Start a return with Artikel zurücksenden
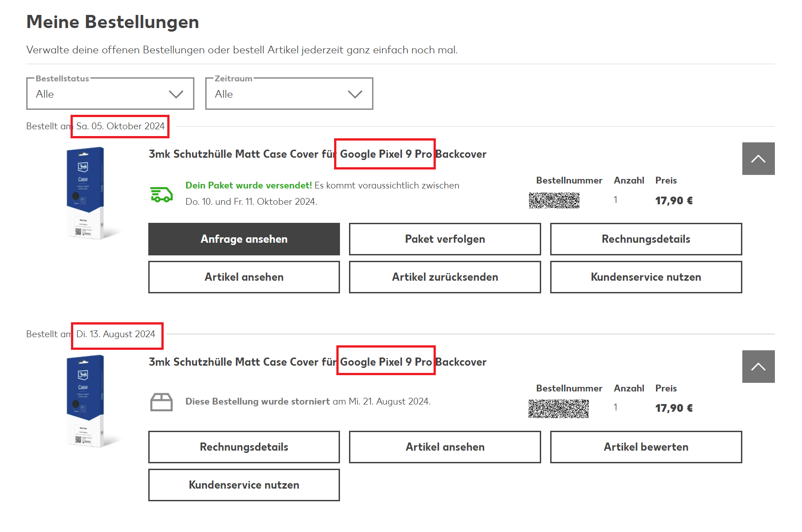The width and height of the screenshot is (802, 532). coord(445,277)
